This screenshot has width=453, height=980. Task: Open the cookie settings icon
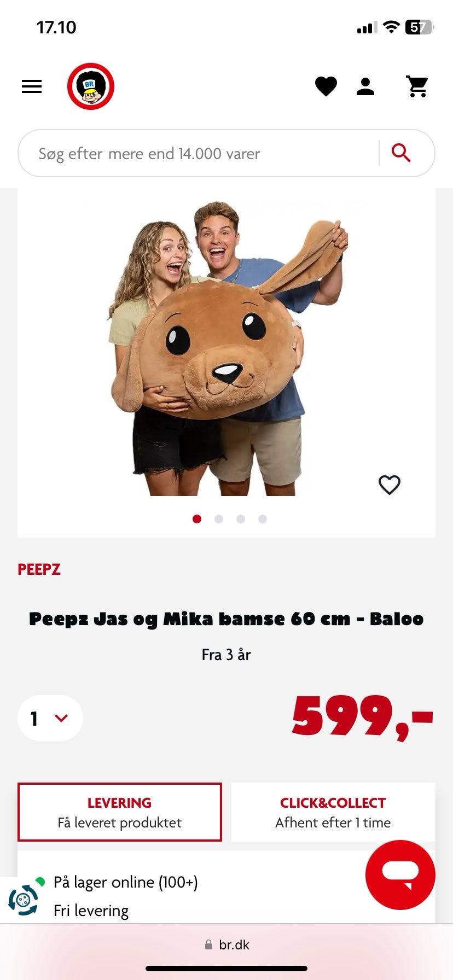(x=23, y=900)
